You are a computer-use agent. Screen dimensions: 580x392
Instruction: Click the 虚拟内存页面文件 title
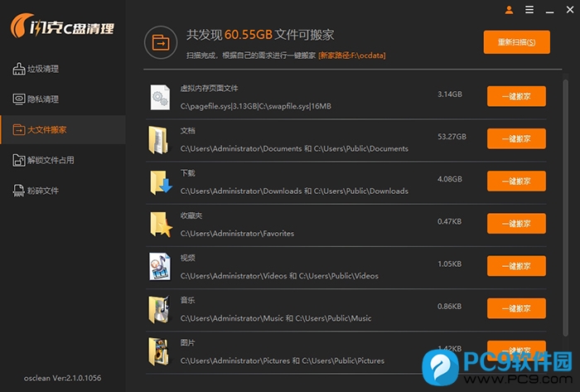tap(209, 89)
